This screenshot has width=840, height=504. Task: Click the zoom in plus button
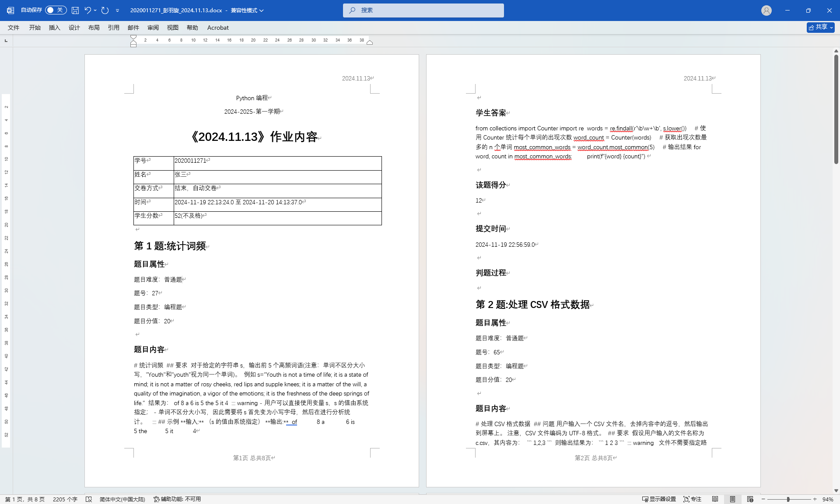point(815,499)
